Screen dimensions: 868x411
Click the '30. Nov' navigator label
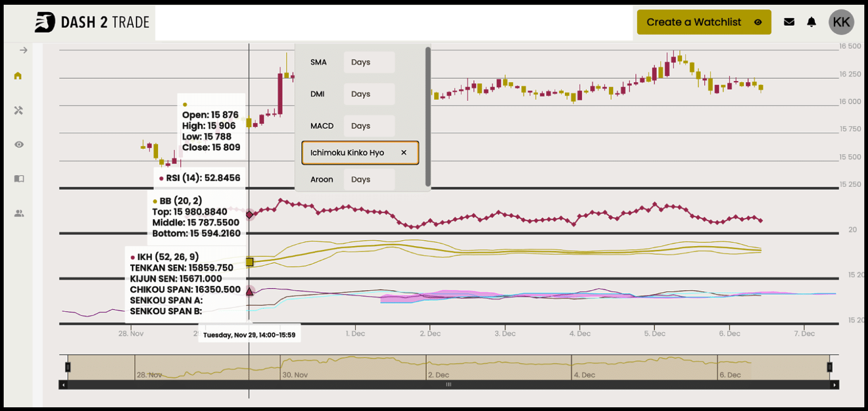pyautogui.click(x=296, y=375)
